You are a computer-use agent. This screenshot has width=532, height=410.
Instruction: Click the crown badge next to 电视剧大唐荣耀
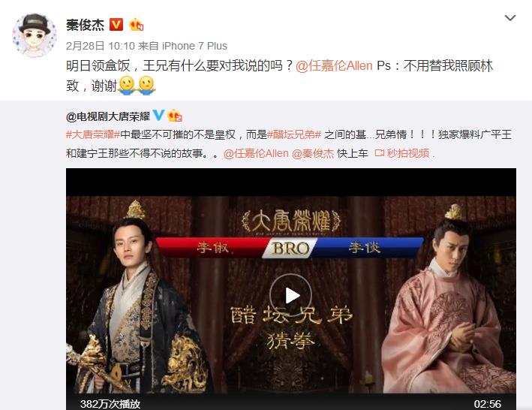[175, 116]
